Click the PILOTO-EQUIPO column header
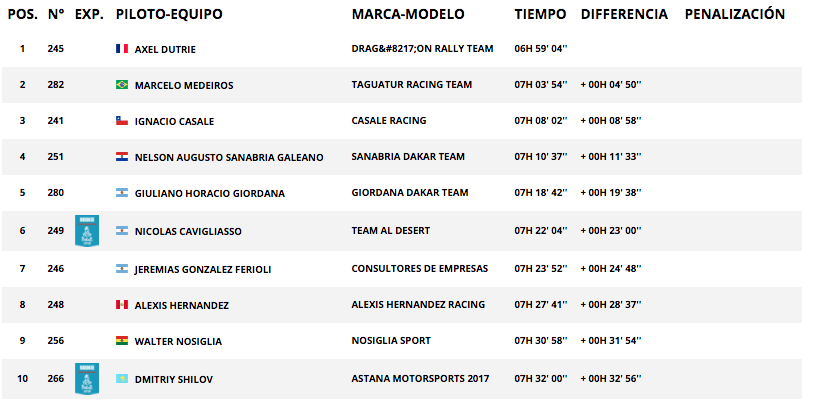Image resolution: width=814 pixels, height=410 pixels. (x=169, y=15)
